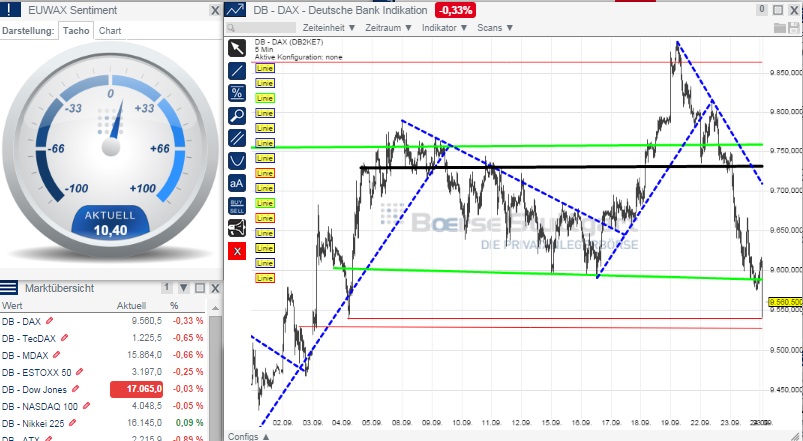Viewport: 803px width, 441px height.
Task: Click the floppy disk save icon
Action: pos(794,28)
